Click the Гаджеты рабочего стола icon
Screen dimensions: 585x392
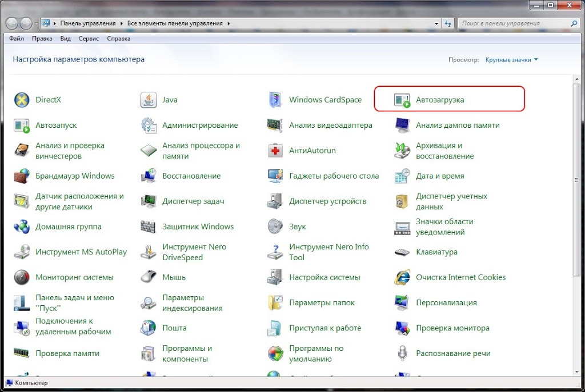tap(275, 176)
